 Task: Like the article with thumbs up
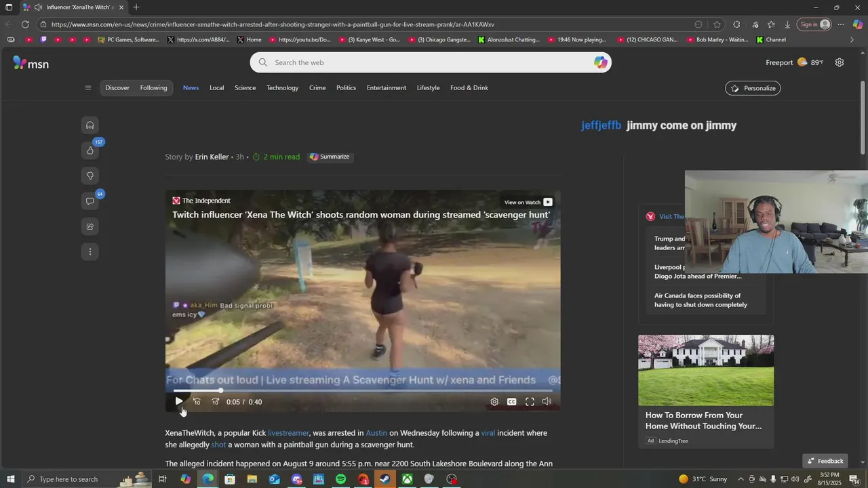(90, 150)
